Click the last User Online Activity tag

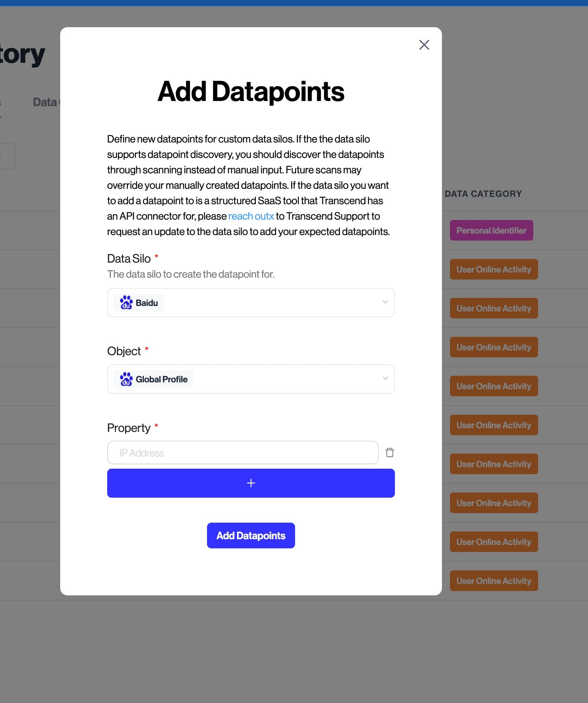tap(494, 581)
